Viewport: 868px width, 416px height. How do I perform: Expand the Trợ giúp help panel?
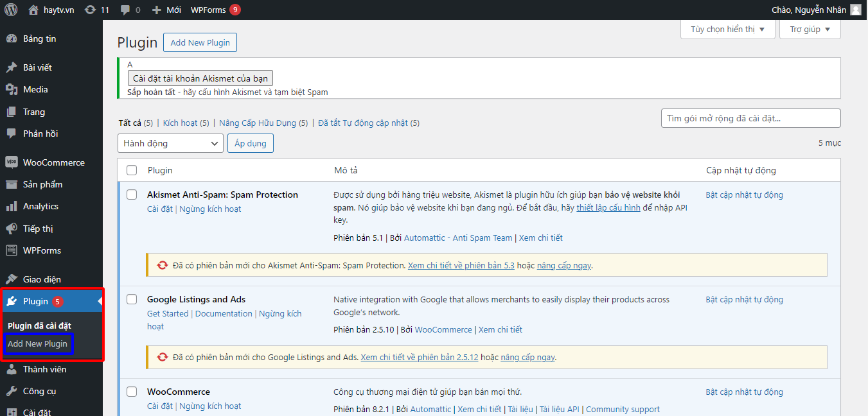coord(810,29)
